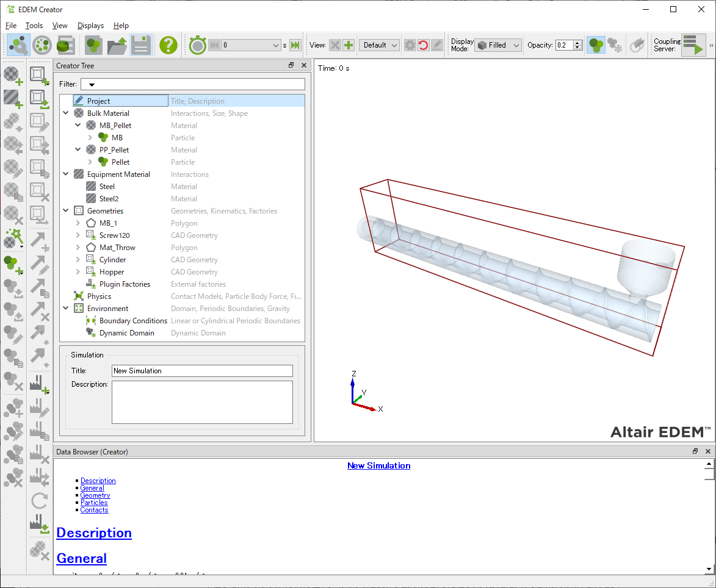
Task: Collapse the PP_Pellet material node
Action: point(78,149)
